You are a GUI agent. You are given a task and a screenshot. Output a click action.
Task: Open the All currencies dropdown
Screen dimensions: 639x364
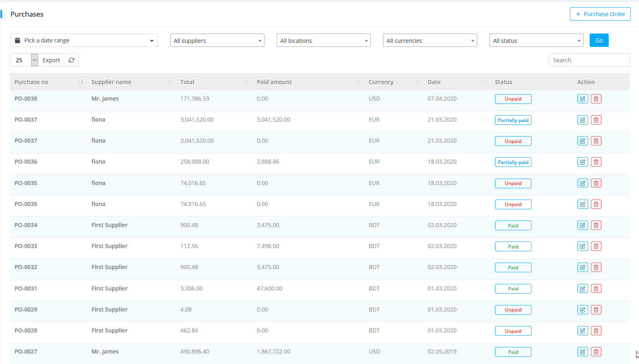point(430,40)
